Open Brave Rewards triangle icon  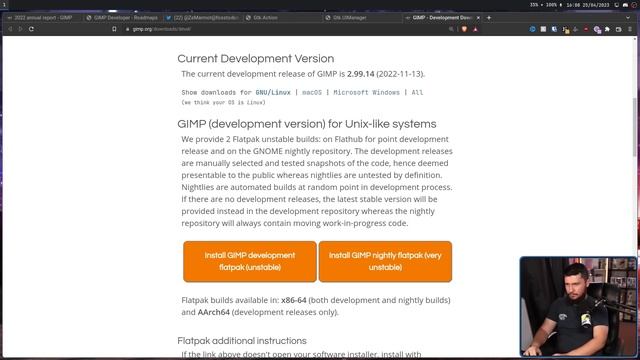476,29
